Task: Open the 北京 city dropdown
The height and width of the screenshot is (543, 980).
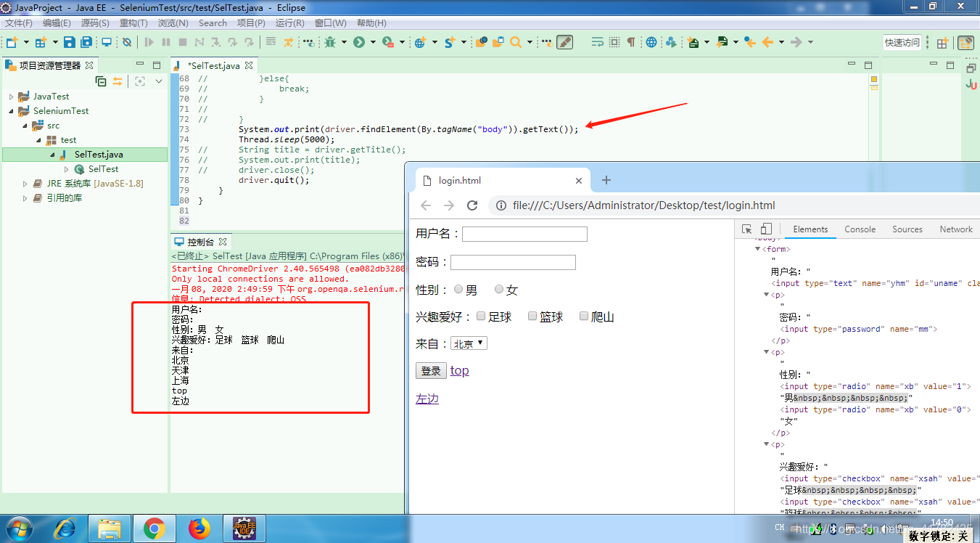Action: pos(469,343)
